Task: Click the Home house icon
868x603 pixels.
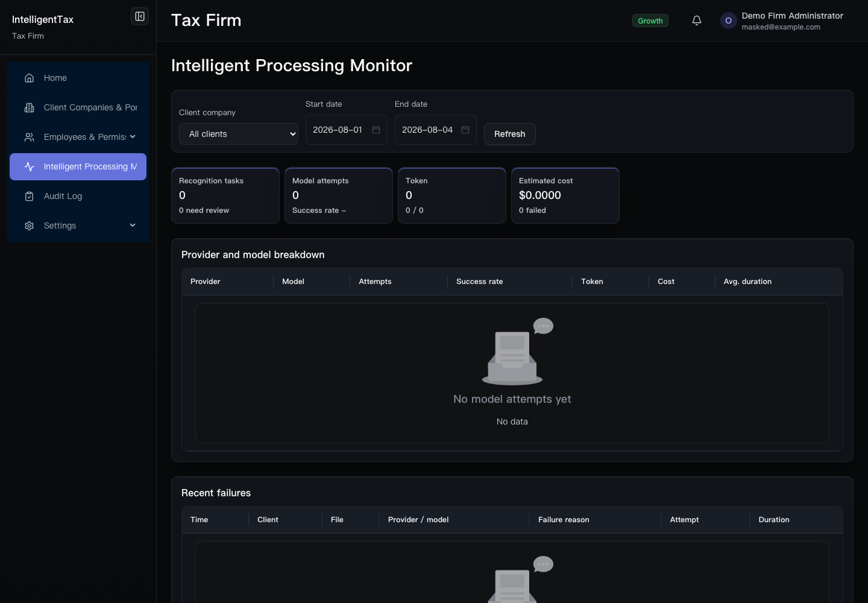Action: [x=29, y=78]
